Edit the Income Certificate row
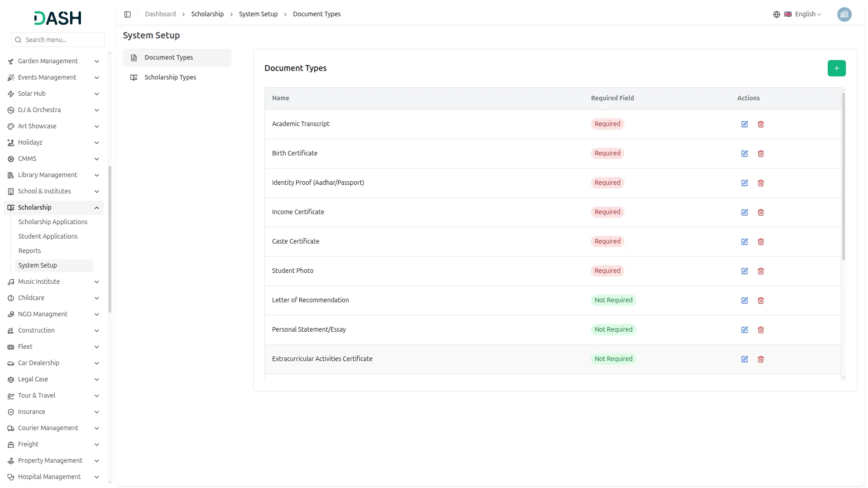This screenshot has width=868, height=488. (x=744, y=212)
